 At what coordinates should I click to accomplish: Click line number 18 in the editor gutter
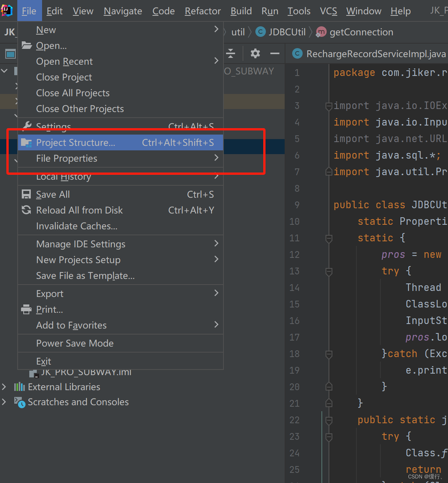[294, 354]
